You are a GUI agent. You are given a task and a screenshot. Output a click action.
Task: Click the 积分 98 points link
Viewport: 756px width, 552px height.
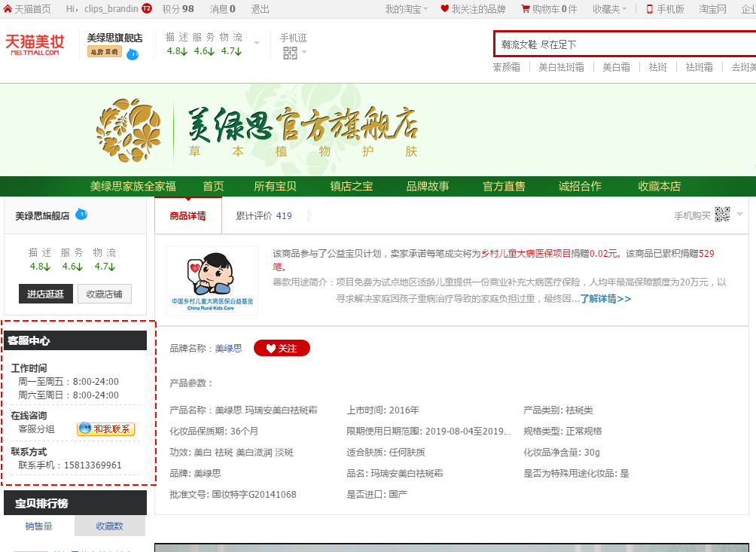[x=178, y=9]
